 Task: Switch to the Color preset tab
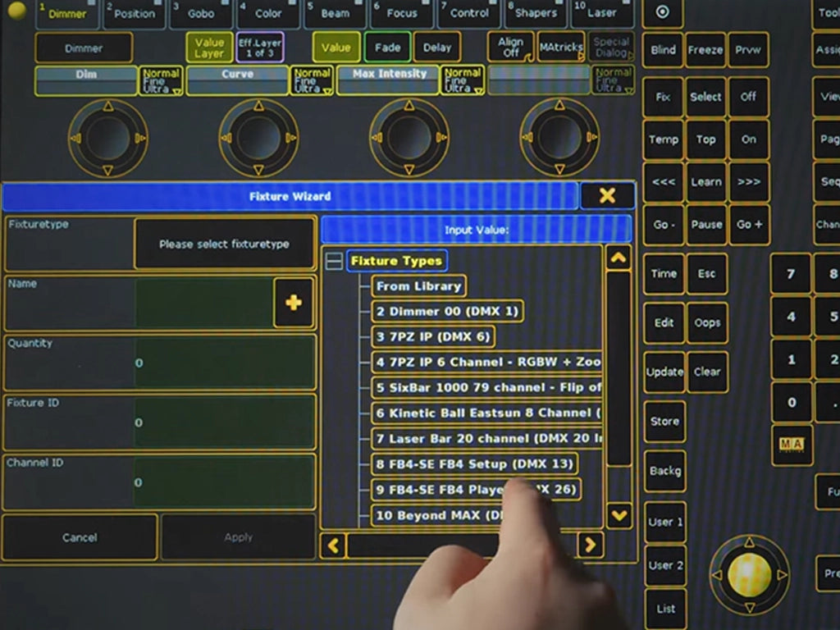tap(268, 13)
